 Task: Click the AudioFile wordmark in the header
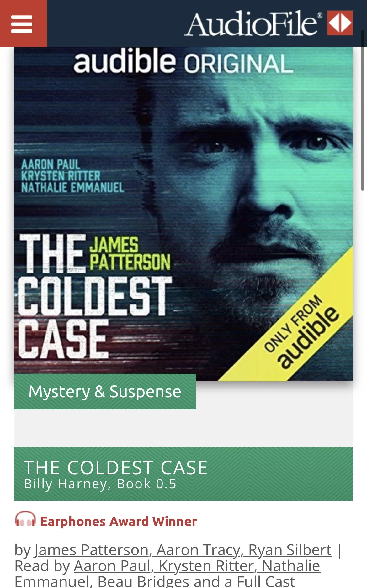pyautogui.click(x=253, y=23)
